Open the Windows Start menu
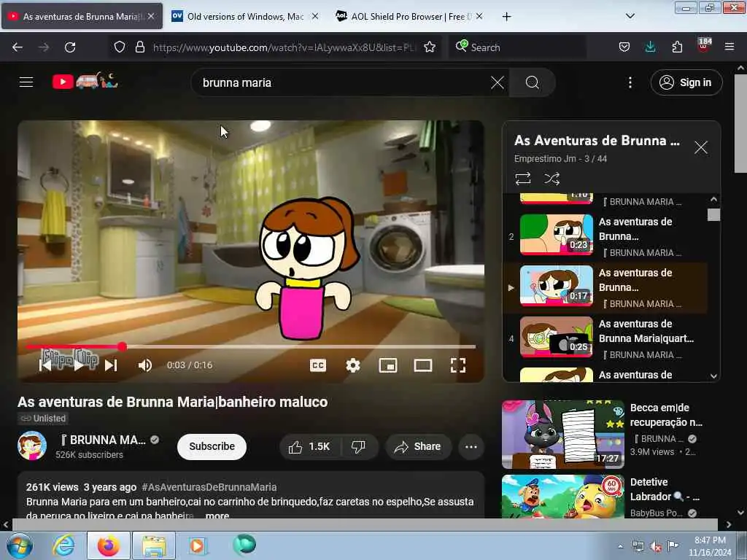Image resolution: width=747 pixels, height=560 pixels. tap(20, 545)
